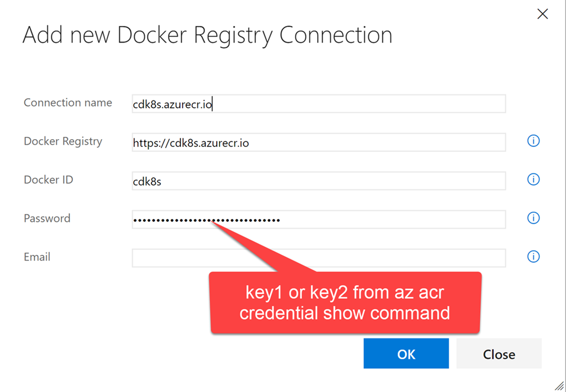Select the Docker ID text box

pos(318,181)
